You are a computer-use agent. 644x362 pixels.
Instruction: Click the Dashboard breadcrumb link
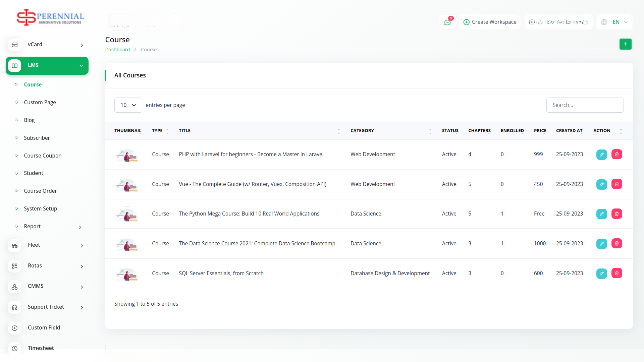coord(117,50)
